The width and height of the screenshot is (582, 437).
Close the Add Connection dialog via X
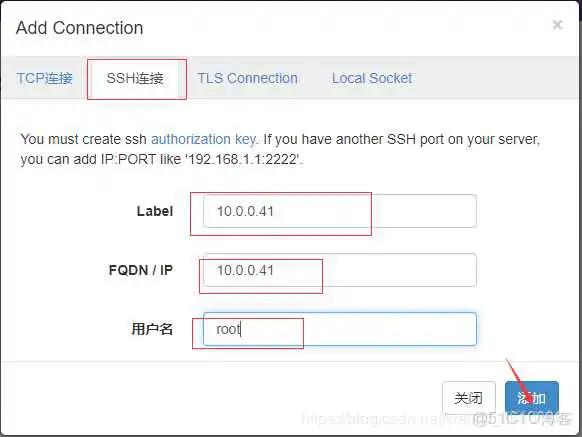(x=557, y=25)
